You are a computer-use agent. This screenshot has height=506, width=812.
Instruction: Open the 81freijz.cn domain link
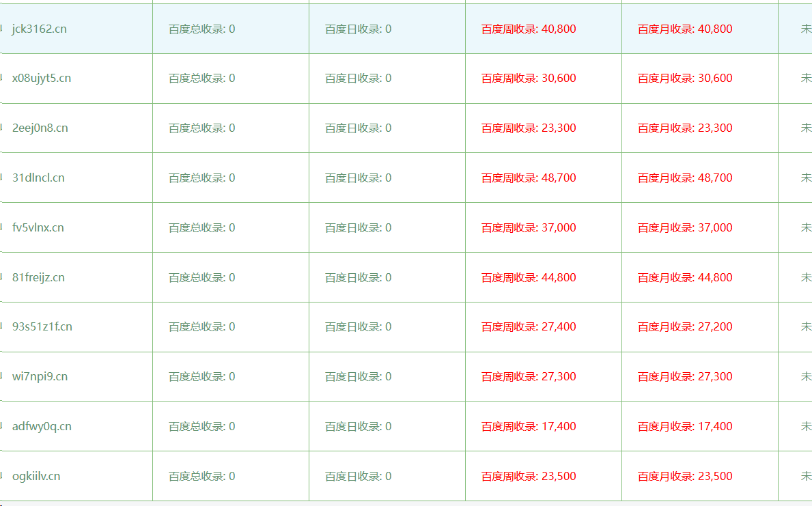38,278
